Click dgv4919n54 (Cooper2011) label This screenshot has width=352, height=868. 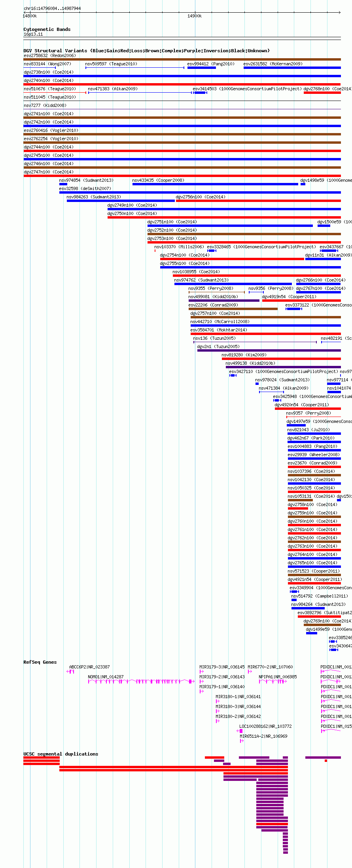coord(290,297)
